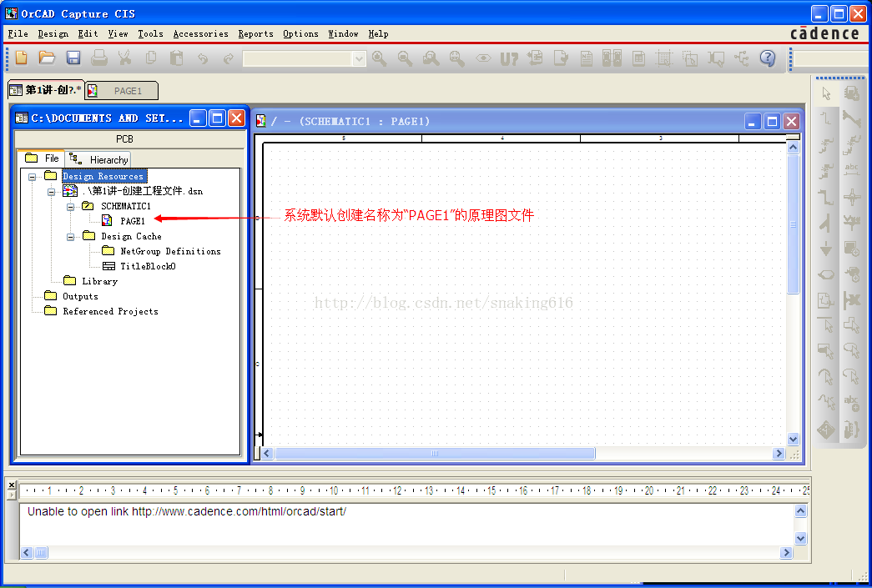The image size is (872, 588).
Task: Click the Paste clipboard icon
Action: point(176,58)
